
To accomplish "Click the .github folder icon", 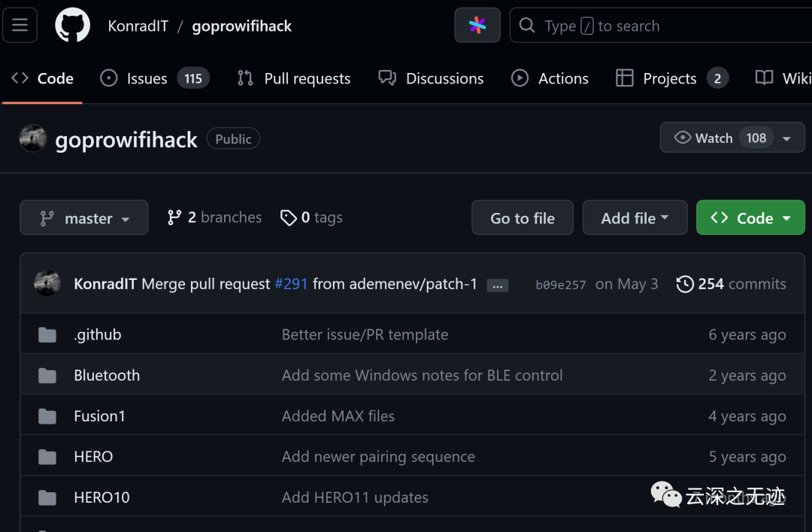I will (x=47, y=335).
